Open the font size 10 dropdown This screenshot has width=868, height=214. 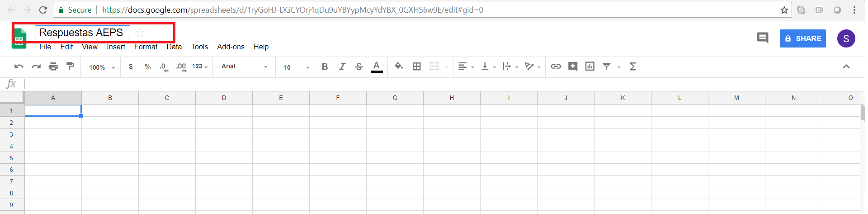pos(296,67)
